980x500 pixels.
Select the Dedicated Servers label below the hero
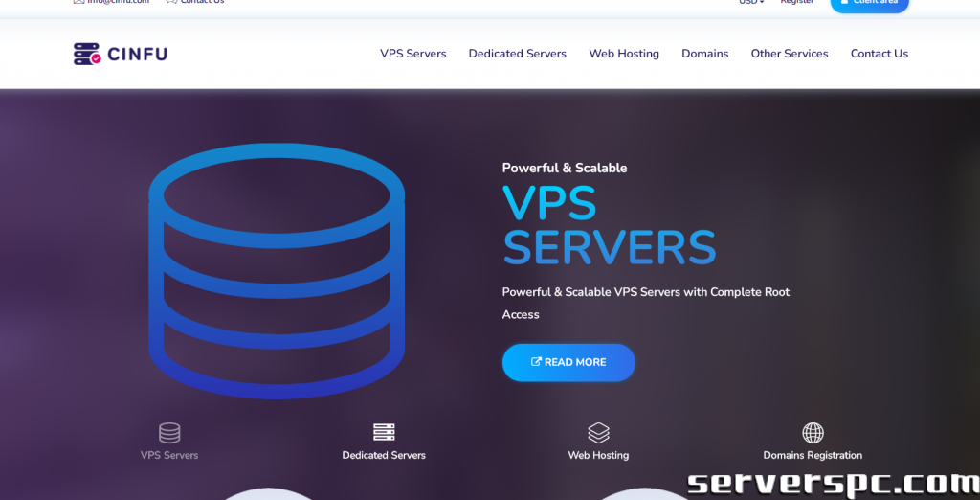[x=384, y=455]
